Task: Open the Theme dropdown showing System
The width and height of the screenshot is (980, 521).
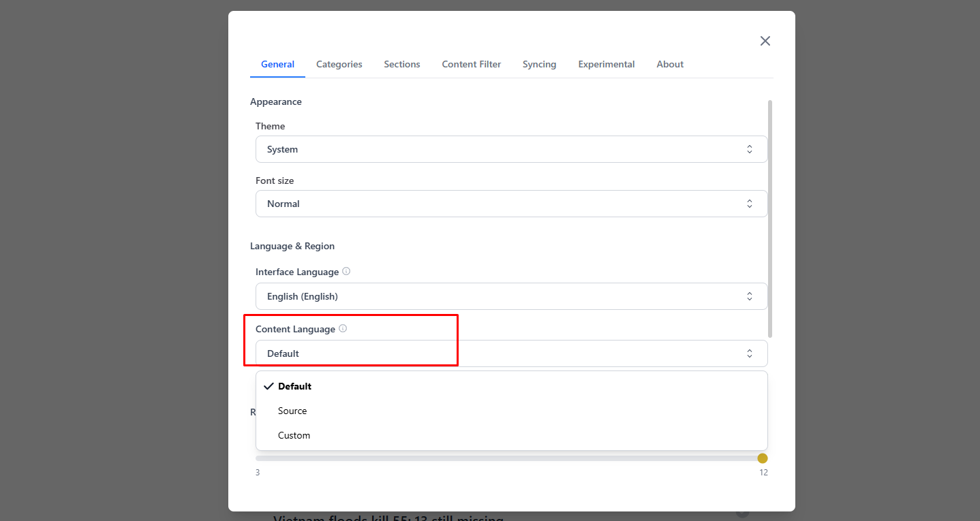Action: pyautogui.click(x=511, y=149)
